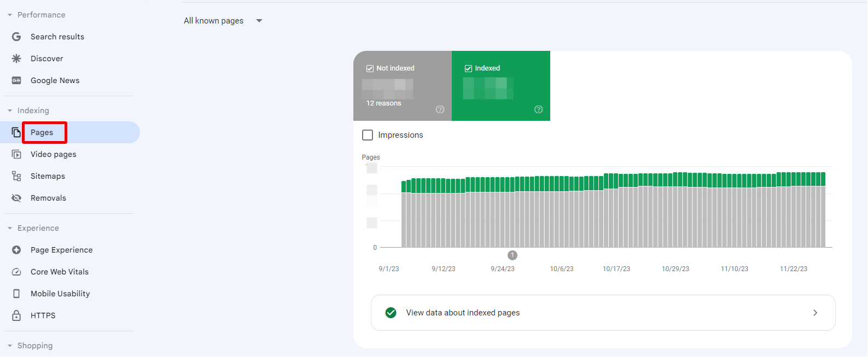Open Mobile Usability report
The height and width of the screenshot is (357, 868).
60,294
